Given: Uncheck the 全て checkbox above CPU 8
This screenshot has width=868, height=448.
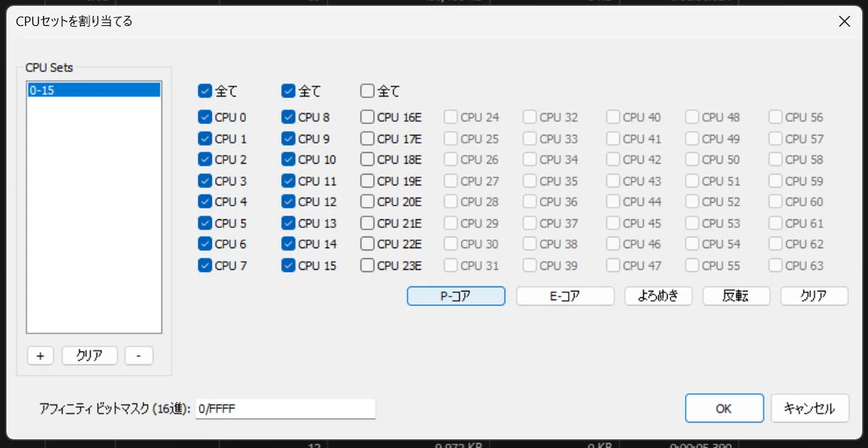Looking at the screenshot, I should tap(289, 91).
